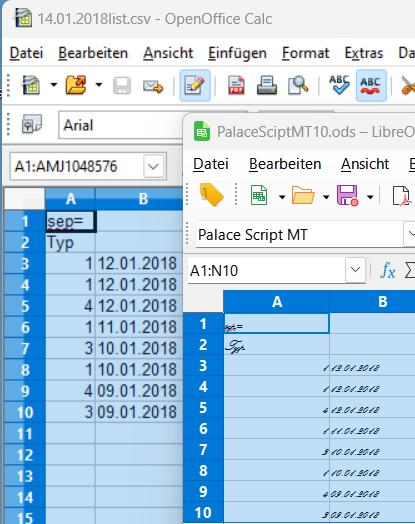The width and height of the screenshot is (415, 524).
Task: Click the Arial font name field in OpenOffice
Action: (x=121, y=125)
